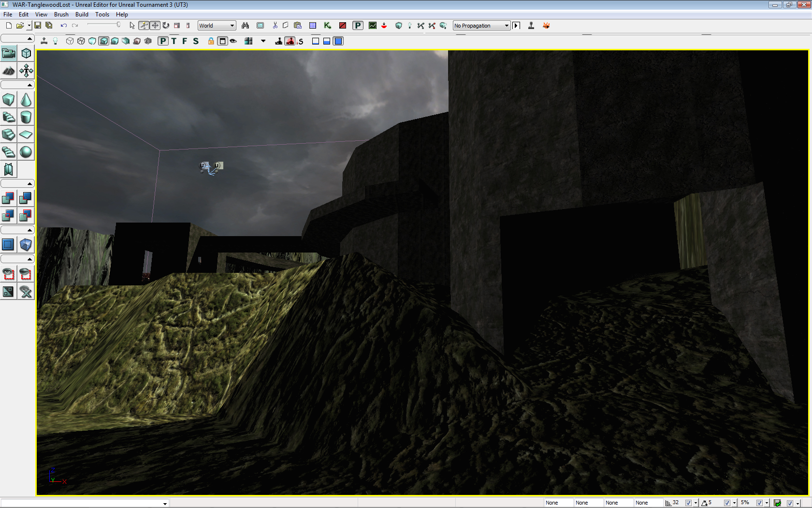
Task: Click CSG Intersect icon
Action: [9, 215]
